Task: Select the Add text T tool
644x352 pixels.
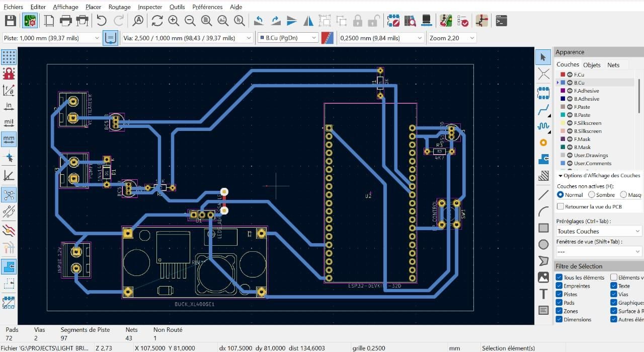Action: [543, 294]
